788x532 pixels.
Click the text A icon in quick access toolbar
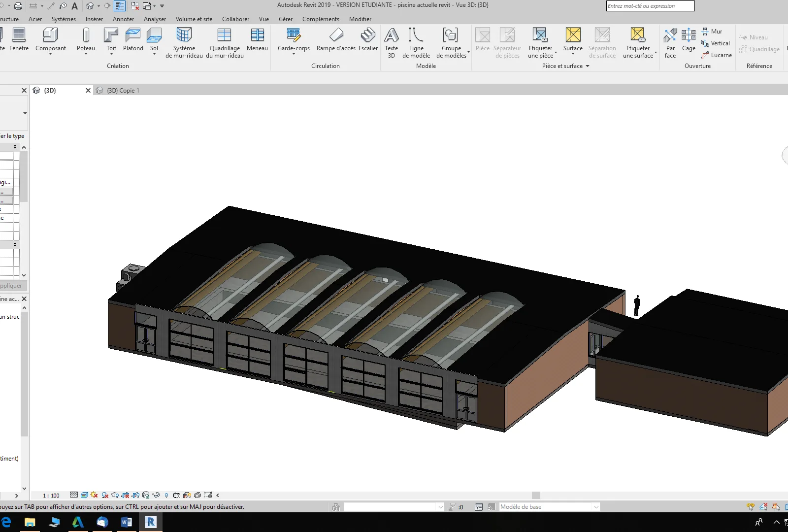[x=75, y=6]
